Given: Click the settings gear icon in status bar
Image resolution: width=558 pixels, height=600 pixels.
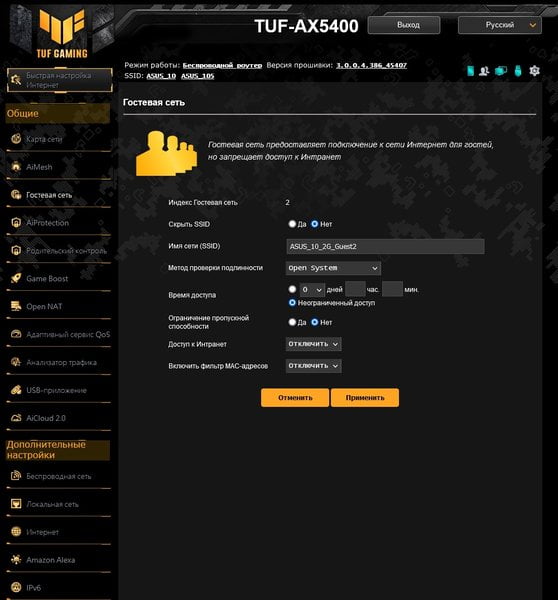Looking at the screenshot, I should (x=534, y=71).
